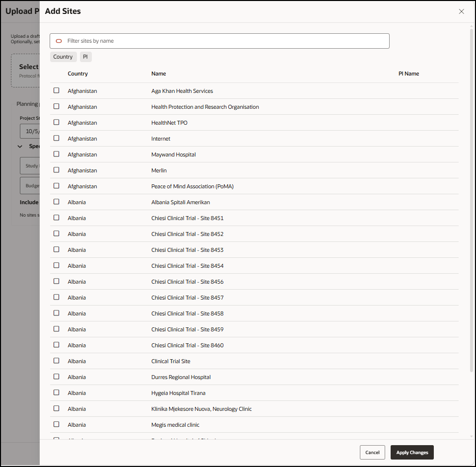Click the 'HealthNet TPO' name
476x467 pixels.
click(x=169, y=123)
